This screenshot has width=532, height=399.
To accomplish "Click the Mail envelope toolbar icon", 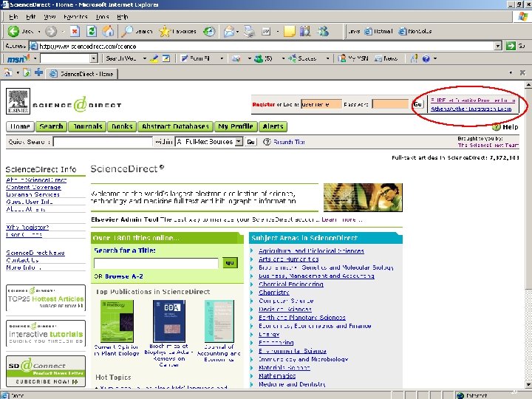I will click(x=229, y=31).
